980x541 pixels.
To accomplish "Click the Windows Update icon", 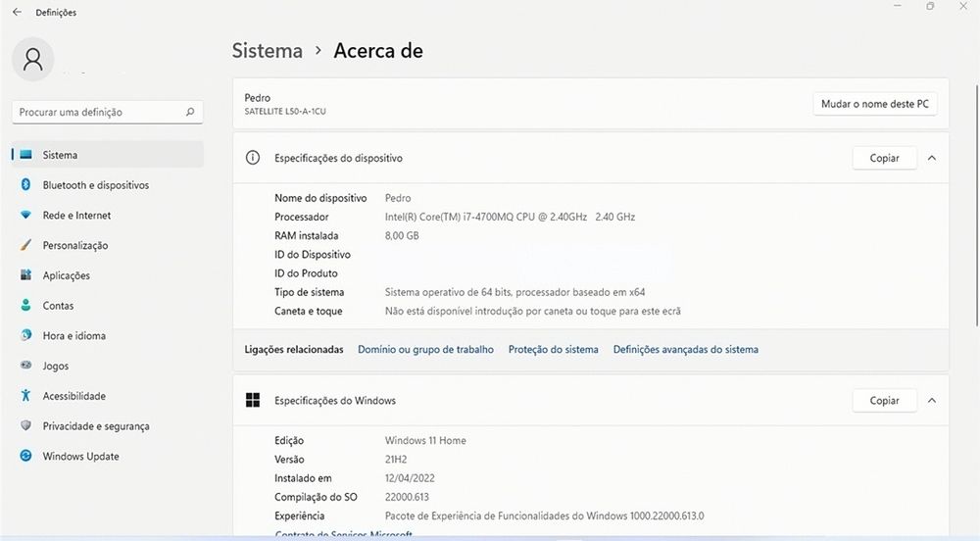I will (25, 457).
